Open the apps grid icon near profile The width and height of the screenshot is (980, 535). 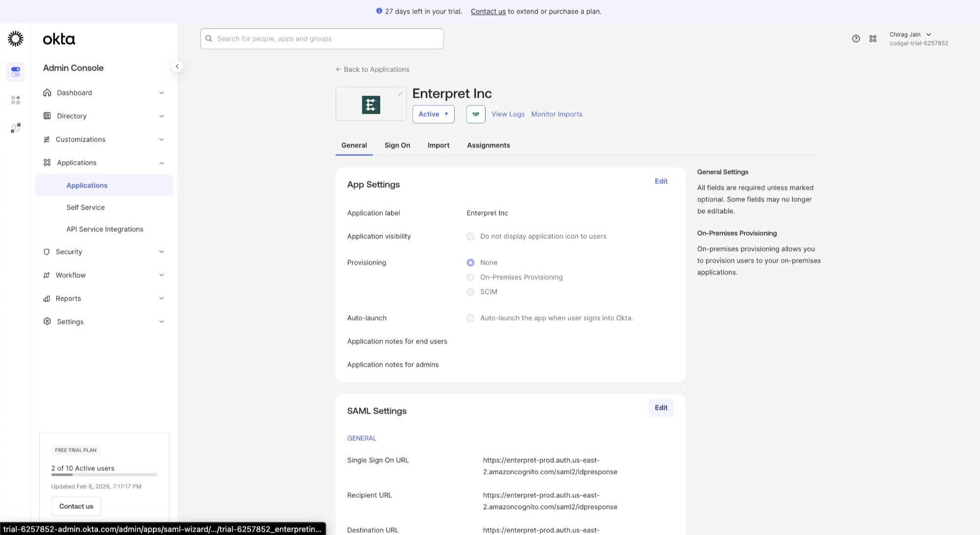[873, 39]
